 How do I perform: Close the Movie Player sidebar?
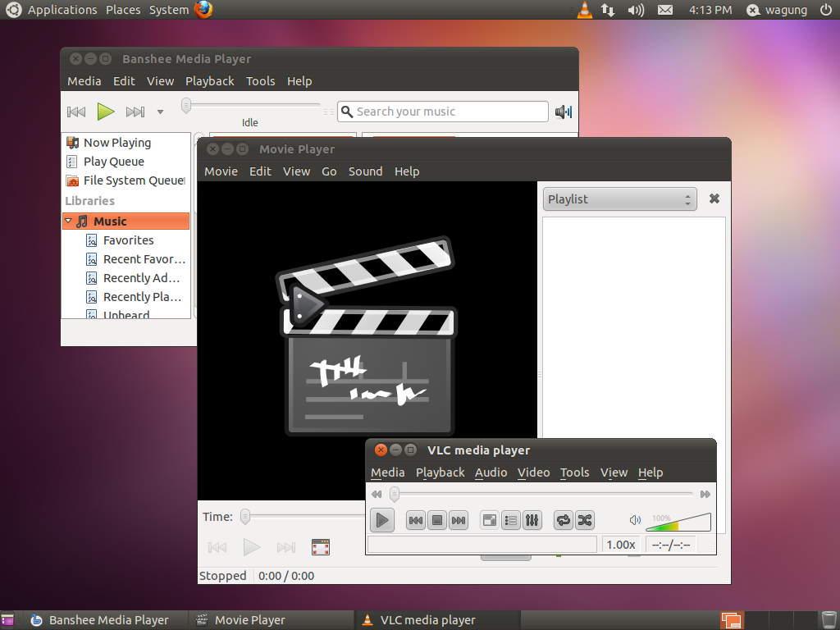714,199
